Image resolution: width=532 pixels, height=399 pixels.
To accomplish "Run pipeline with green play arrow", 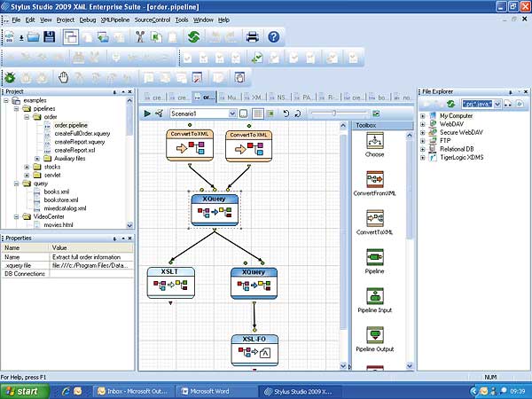I will [x=147, y=113].
